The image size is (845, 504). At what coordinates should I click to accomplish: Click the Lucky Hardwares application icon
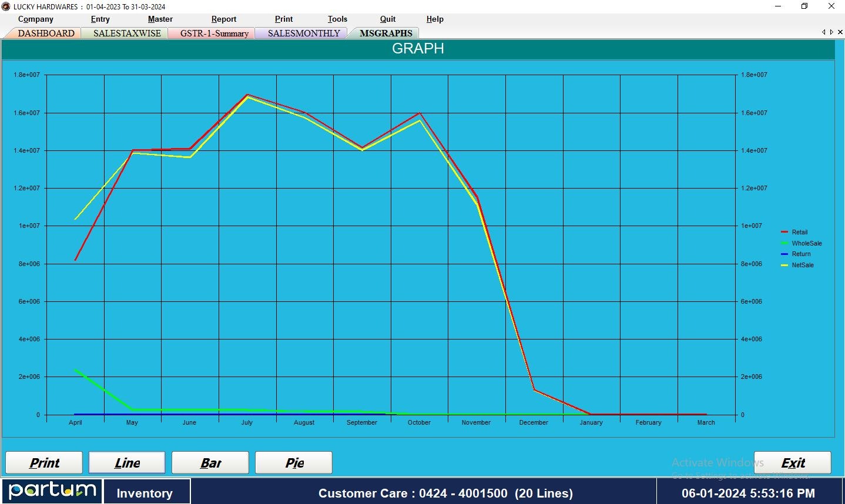pos(6,6)
